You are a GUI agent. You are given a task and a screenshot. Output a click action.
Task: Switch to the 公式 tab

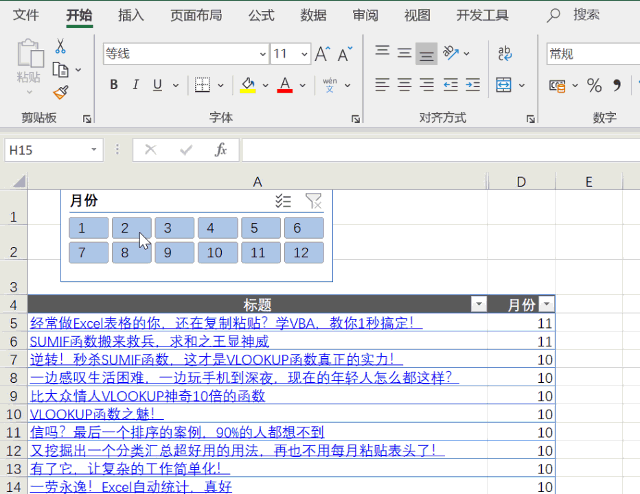tap(261, 16)
